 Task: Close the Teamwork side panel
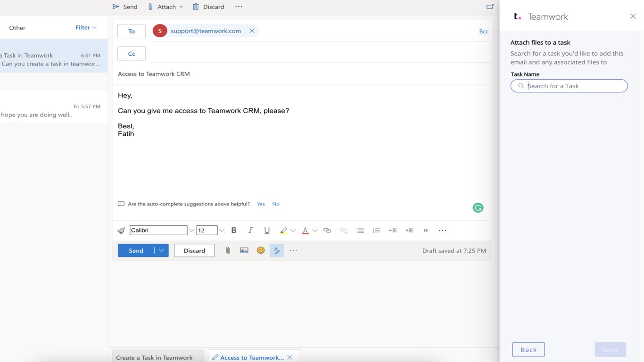[x=633, y=16]
